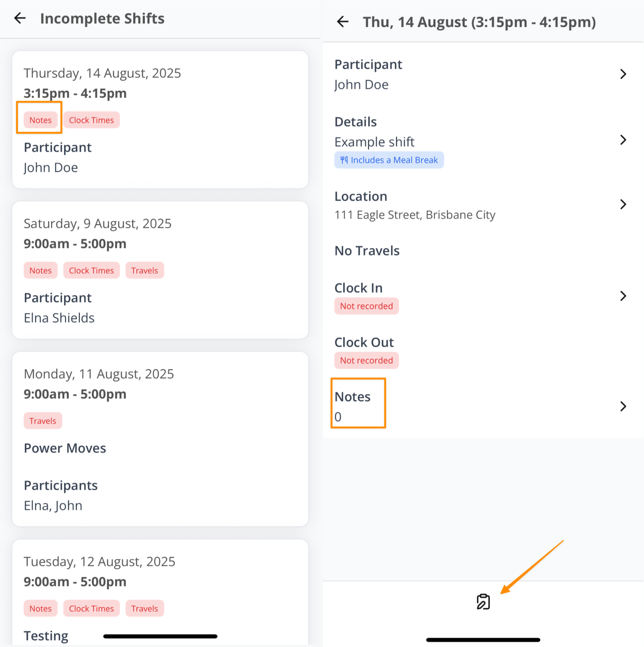
Task: Tap Notes tag on Thursday 14 August shift
Action: (x=40, y=120)
